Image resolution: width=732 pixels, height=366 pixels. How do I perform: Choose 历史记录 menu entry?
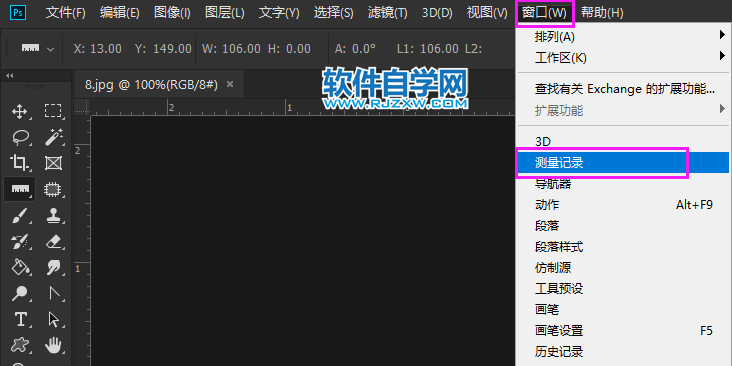coord(624,352)
